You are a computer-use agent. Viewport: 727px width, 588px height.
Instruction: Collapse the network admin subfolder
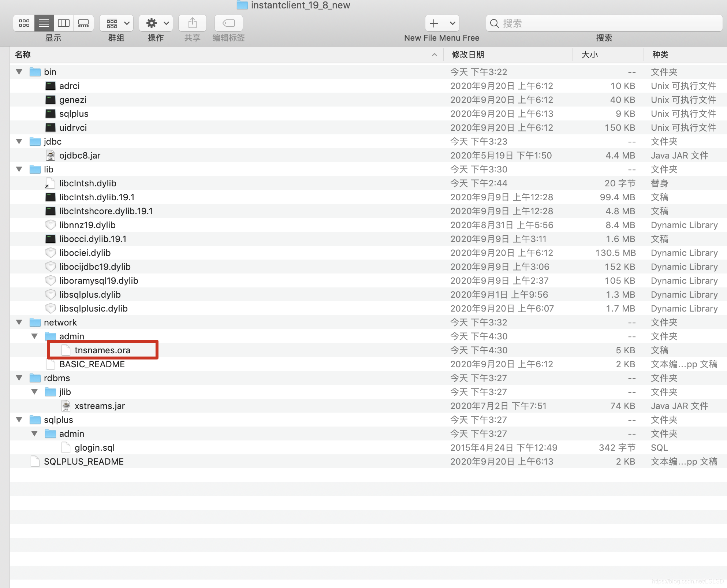34,336
